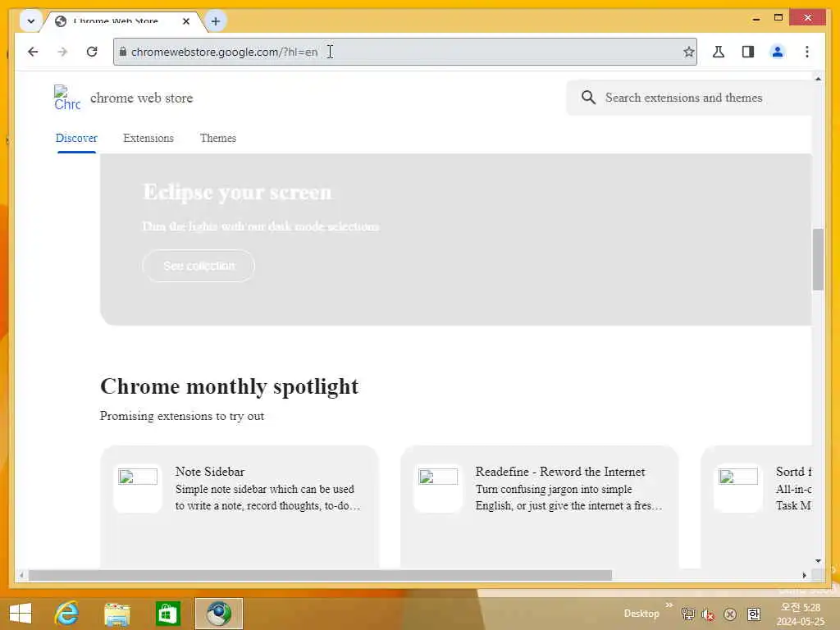Click the search magnifier icon
This screenshot has height=630, width=840.
pos(588,98)
